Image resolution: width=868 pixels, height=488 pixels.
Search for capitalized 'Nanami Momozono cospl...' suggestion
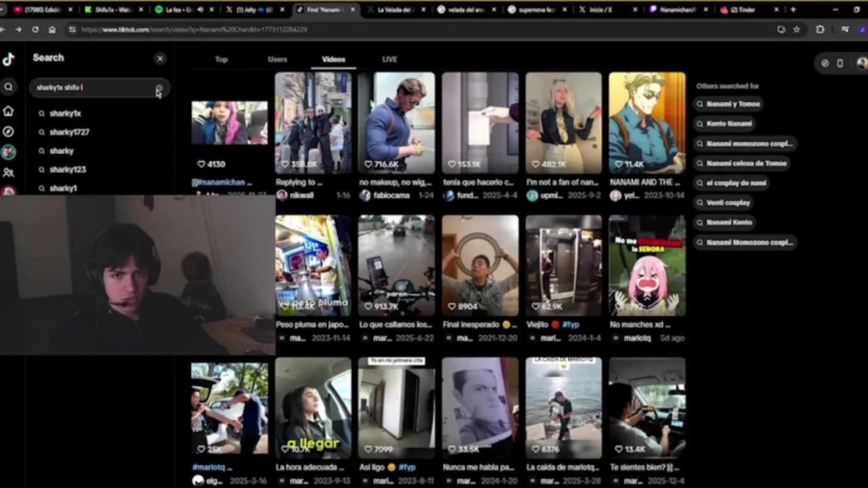pyautogui.click(x=745, y=242)
